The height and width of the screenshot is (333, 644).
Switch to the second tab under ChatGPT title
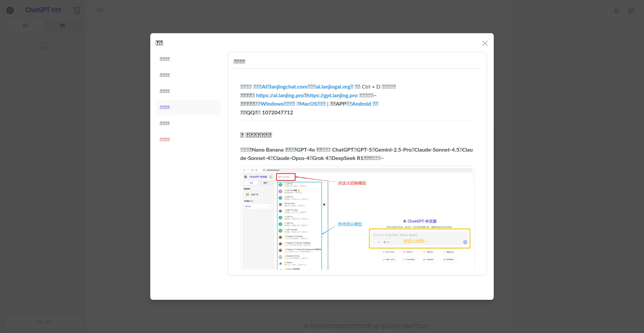[62, 26]
